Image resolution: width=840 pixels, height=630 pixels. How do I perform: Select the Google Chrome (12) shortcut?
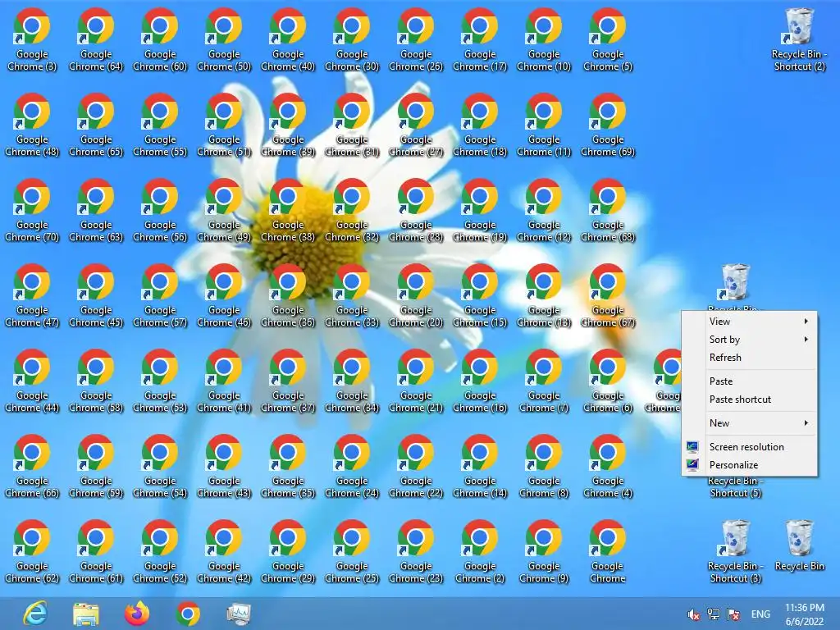pos(544,211)
